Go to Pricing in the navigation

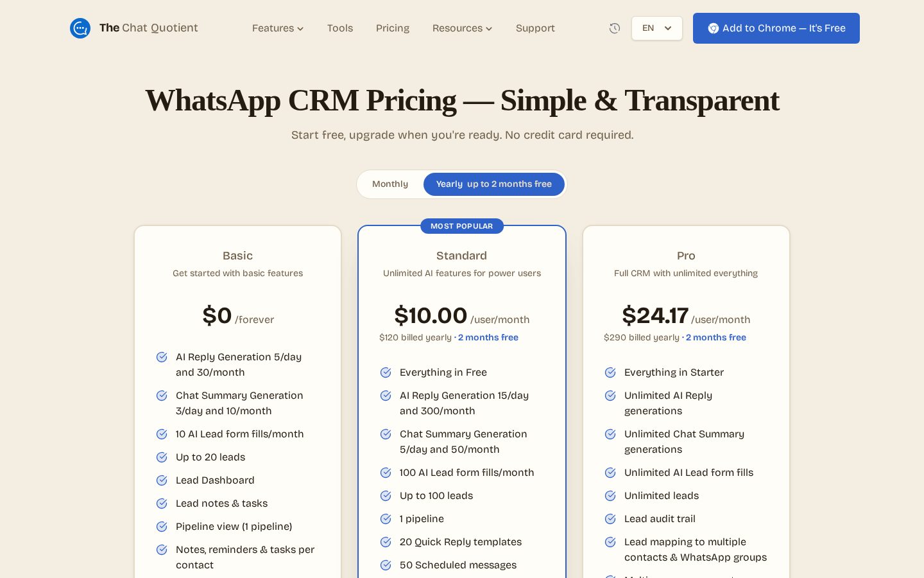[x=393, y=28]
